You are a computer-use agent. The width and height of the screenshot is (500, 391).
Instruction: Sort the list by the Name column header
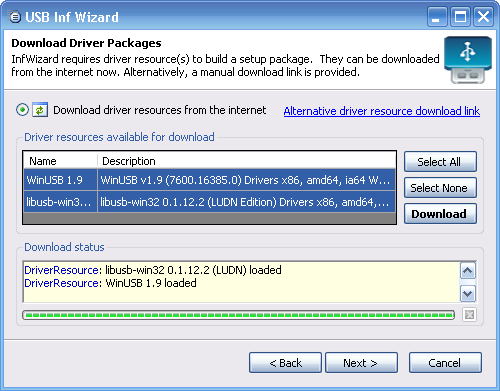point(60,161)
